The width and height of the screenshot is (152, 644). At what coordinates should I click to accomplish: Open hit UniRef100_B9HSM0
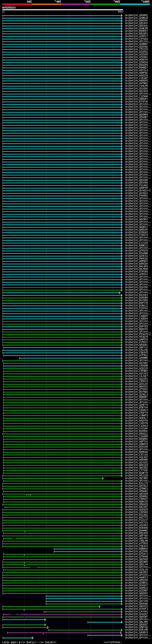(136, 21)
